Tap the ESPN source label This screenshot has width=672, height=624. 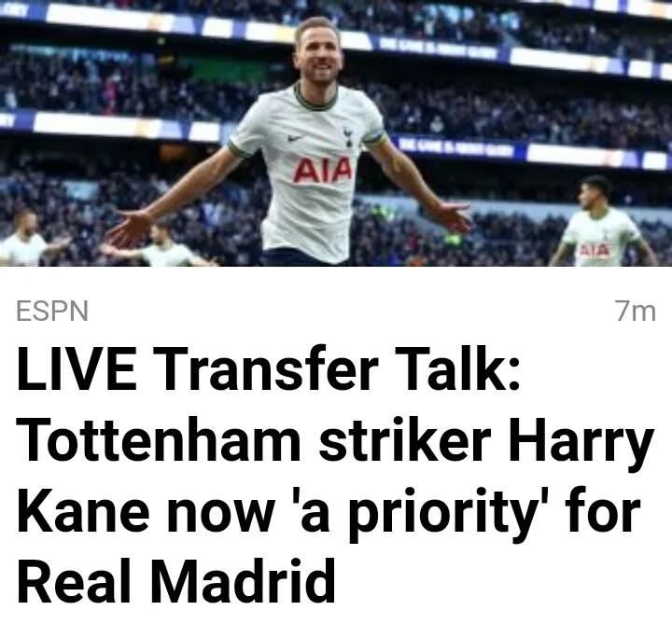tap(52, 311)
